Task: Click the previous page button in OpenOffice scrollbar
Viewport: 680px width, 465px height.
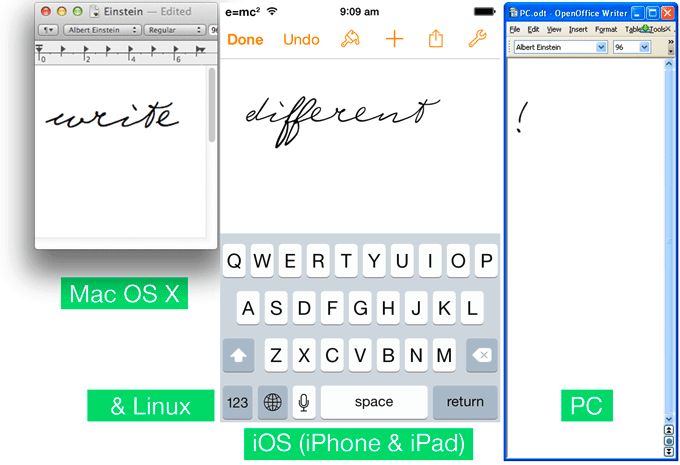Action: point(669,430)
